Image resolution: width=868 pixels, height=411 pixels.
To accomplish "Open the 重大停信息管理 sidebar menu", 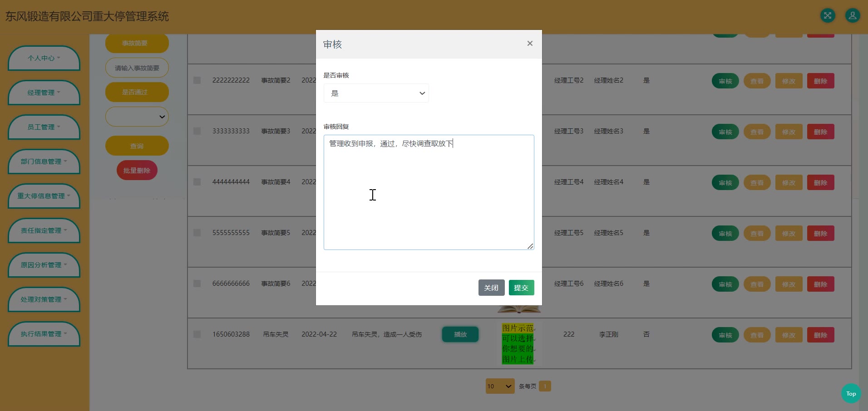I will [44, 196].
